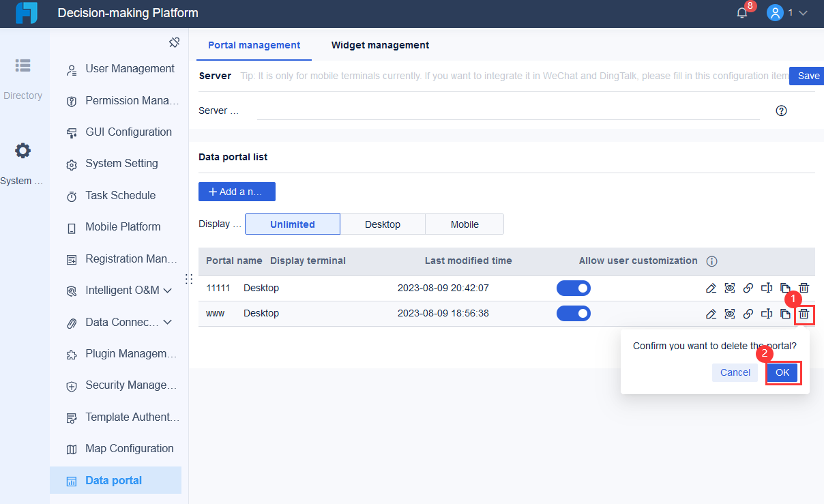Open the notification bell with badge 8

[742, 12]
